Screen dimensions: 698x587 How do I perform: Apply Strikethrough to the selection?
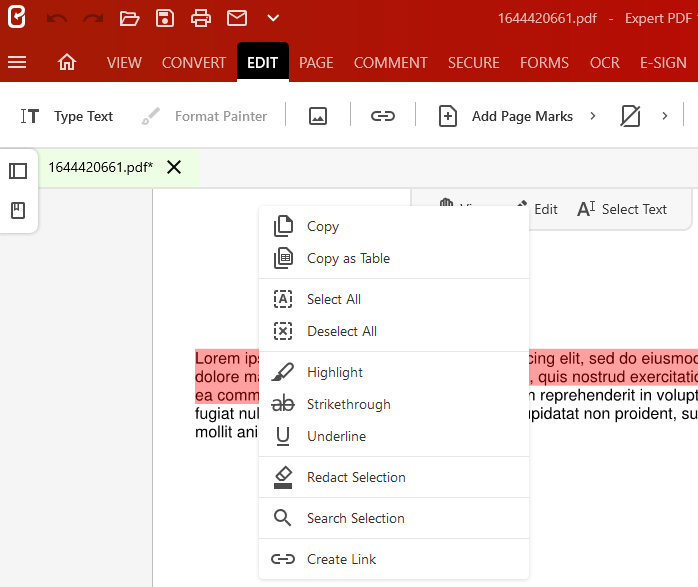394,404
